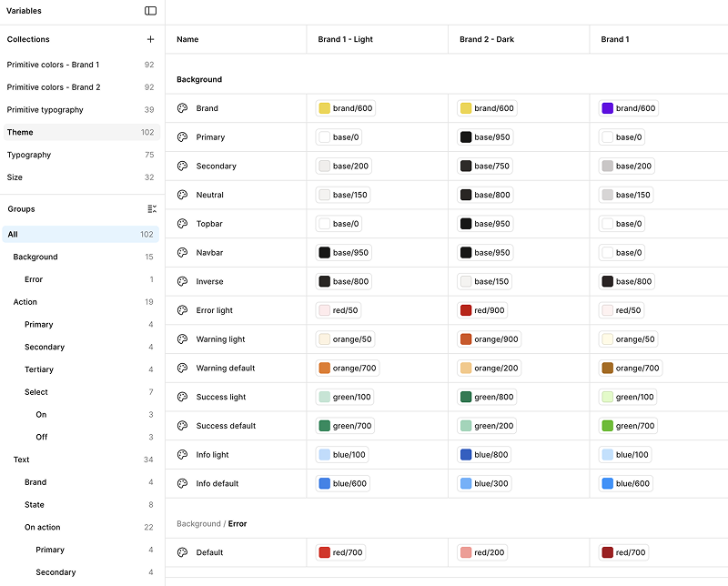Image resolution: width=728 pixels, height=586 pixels.
Task: Select the All group showing 102 variables
Action: pos(20,234)
